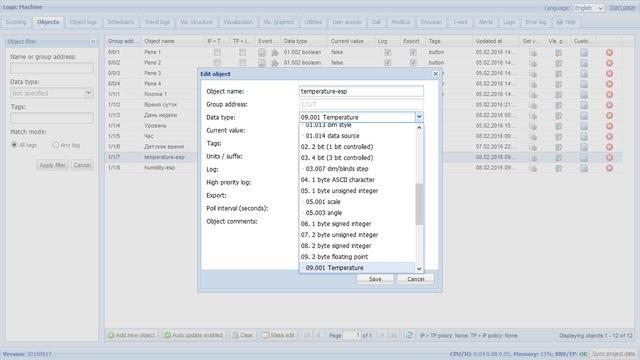Screen dimensions: 640x360
Task: Delete the Кнопка 1 object row
Action: [x=609, y=94]
